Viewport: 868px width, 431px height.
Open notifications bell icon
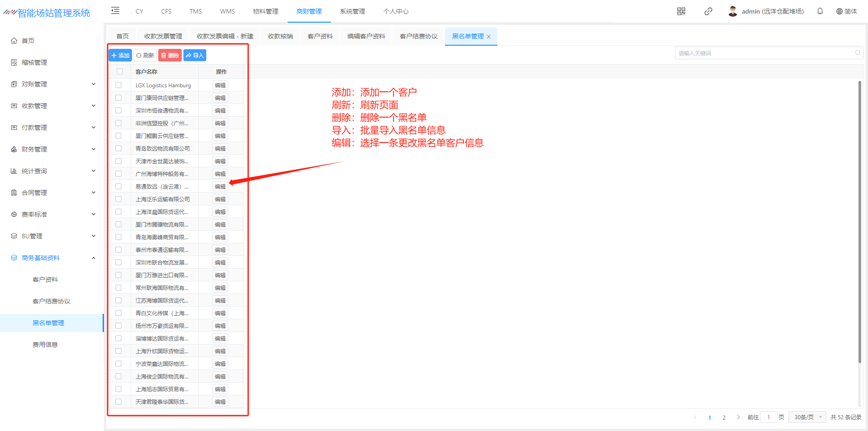tap(820, 11)
